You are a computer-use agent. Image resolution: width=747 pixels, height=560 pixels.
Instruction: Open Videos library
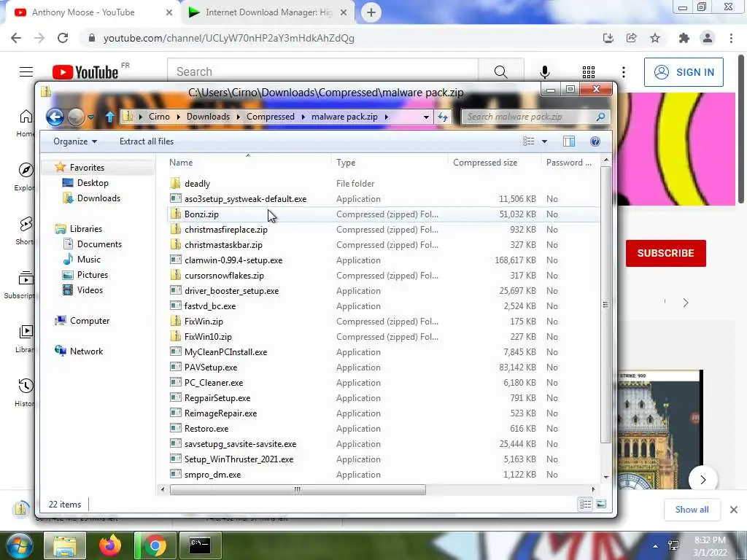pos(90,290)
